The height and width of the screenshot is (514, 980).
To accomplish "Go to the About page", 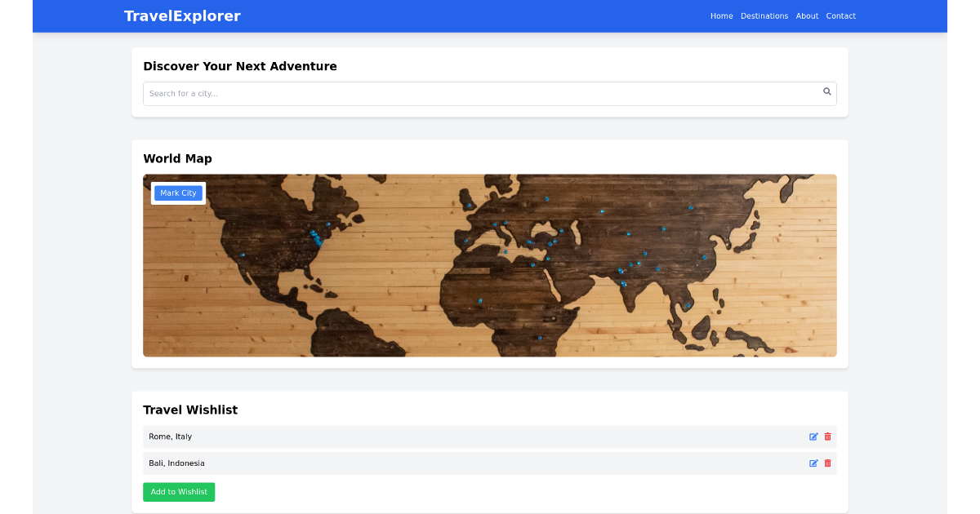I will pos(807,16).
